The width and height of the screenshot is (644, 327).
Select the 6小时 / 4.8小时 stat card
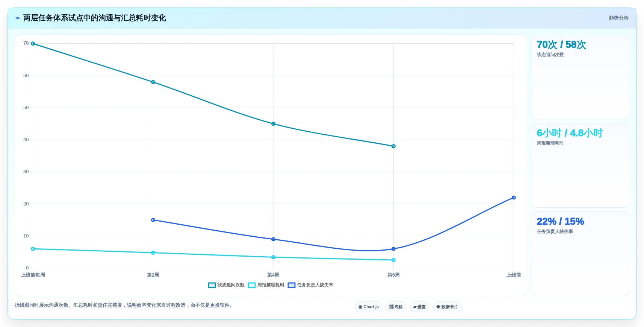(x=581, y=165)
